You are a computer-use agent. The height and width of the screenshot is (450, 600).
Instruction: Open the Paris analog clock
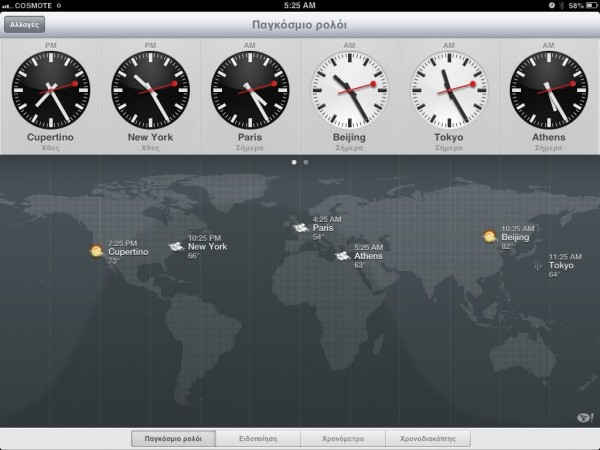coord(250,90)
